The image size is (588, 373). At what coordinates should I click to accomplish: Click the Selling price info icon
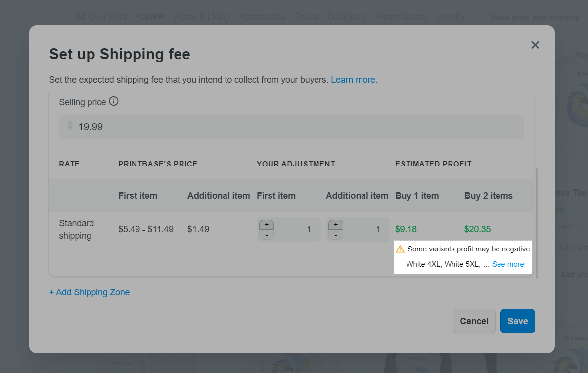(114, 102)
